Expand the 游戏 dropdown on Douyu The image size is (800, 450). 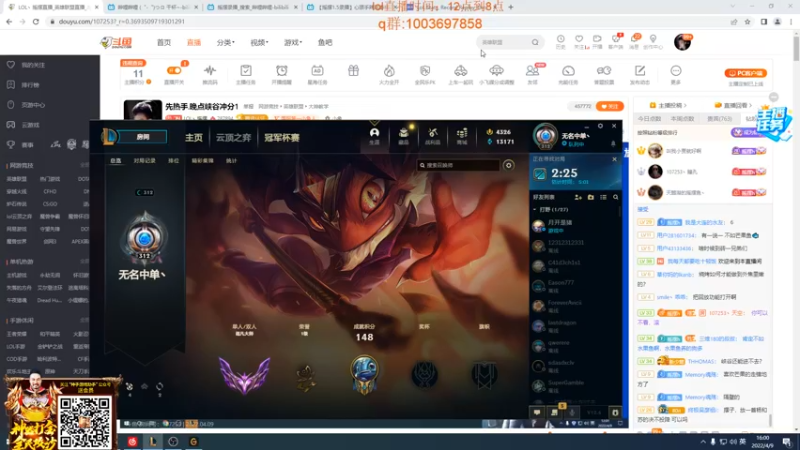point(293,42)
